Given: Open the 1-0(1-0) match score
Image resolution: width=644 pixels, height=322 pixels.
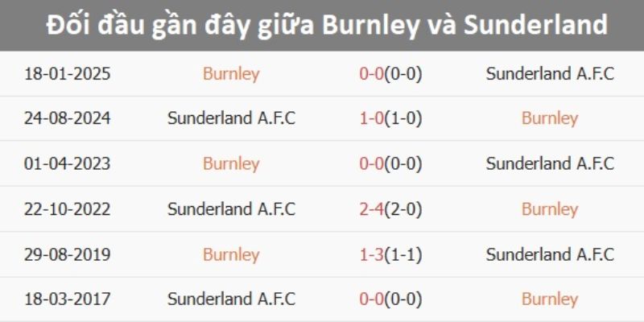Looking at the screenshot, I should point(390,118).
